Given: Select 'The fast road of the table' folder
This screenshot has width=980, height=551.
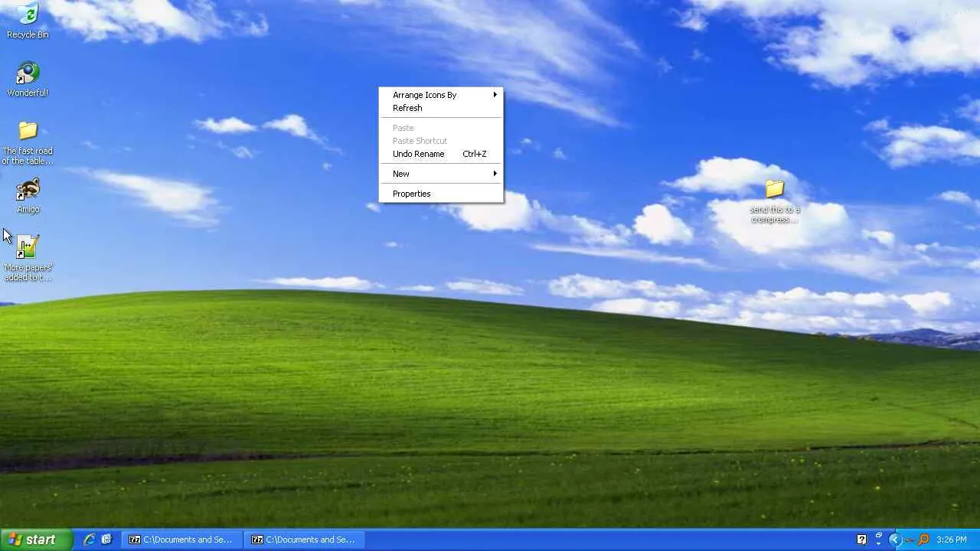Looking at the screenshot, I should 28,143.
